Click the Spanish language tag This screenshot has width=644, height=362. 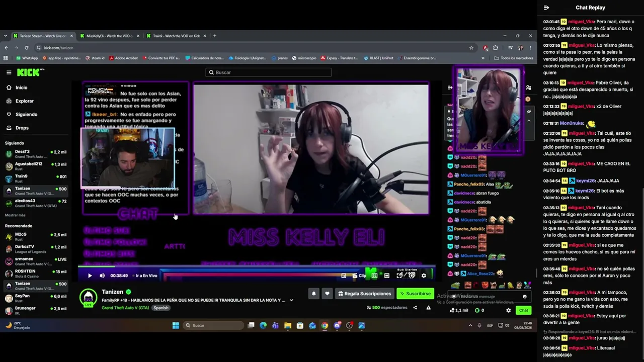point(161,308)
